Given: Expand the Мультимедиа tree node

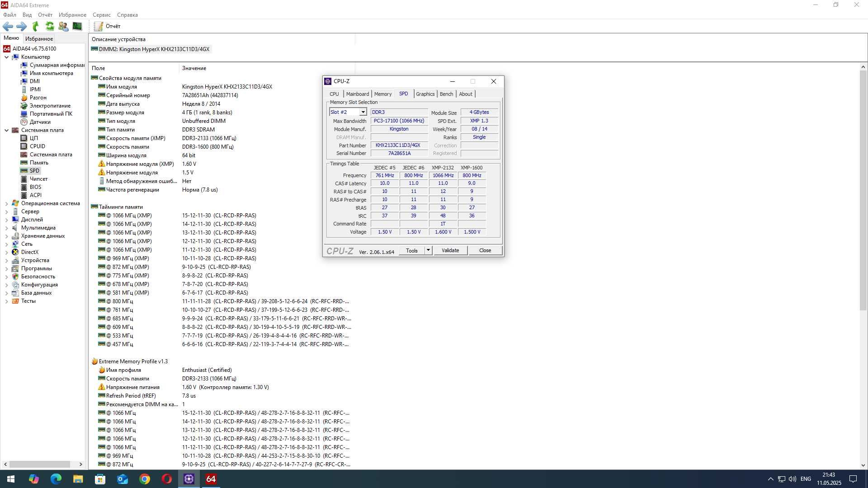Looking at the screenshot, I should point(6,228).
